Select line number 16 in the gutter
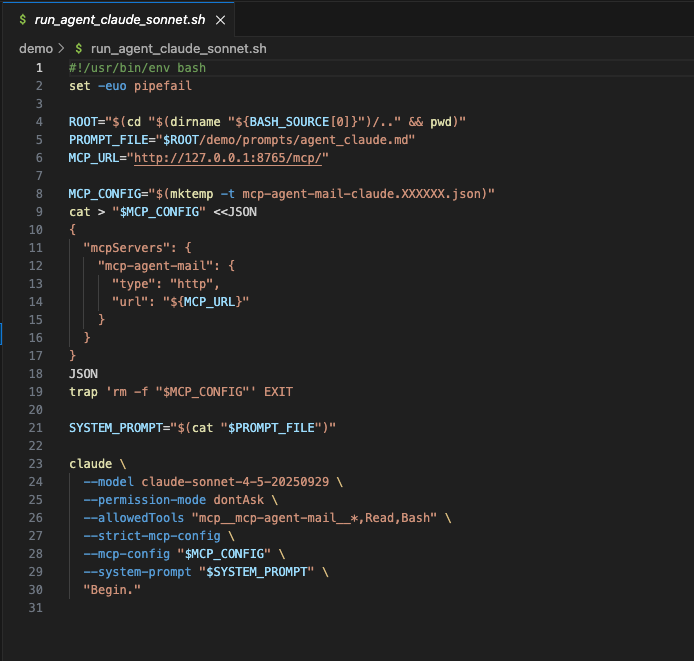This screenshot has height=661, width=694. click(39, 338)
